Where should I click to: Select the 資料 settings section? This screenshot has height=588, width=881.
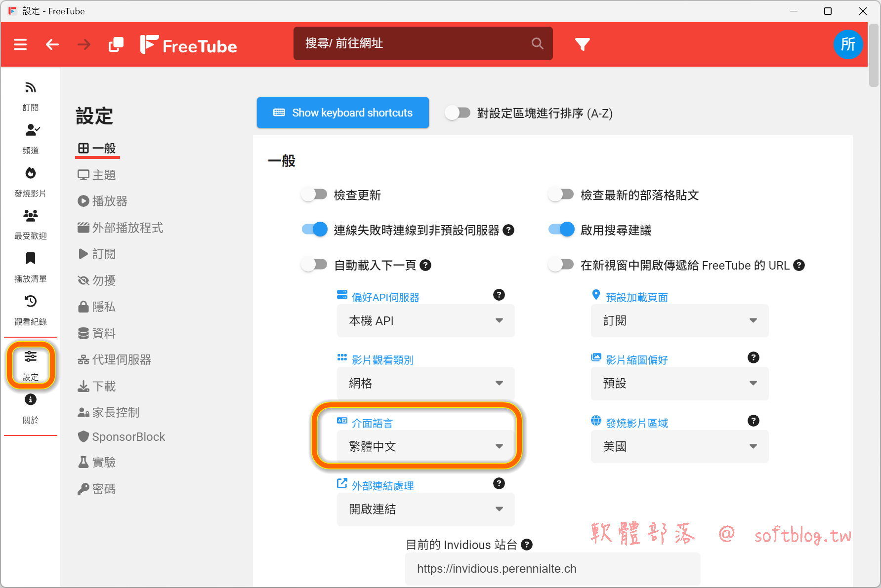(x=97, y=333)
